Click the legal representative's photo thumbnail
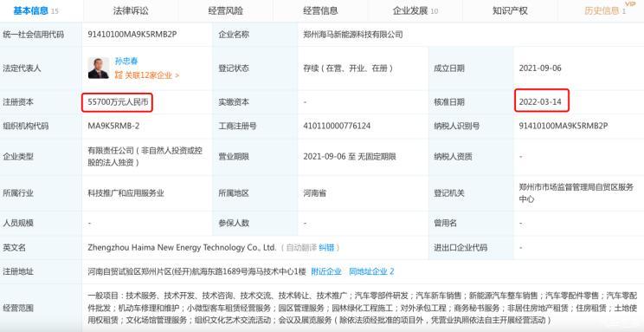Image resolution: width=644 pixels, height=332 pixels. pos(99,68)
